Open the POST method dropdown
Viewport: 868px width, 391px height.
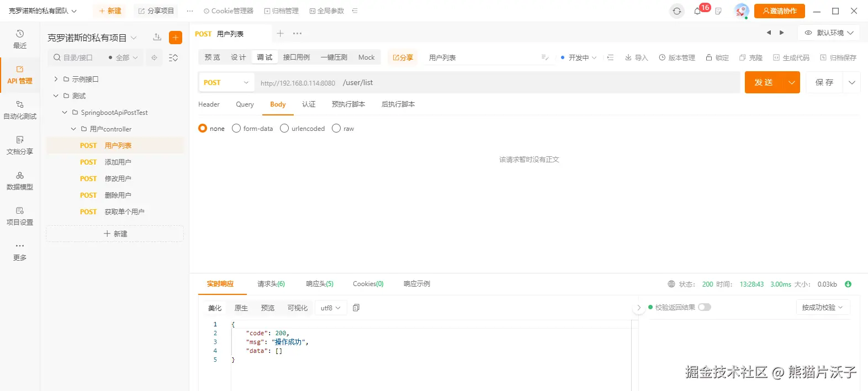click(226, 82)
